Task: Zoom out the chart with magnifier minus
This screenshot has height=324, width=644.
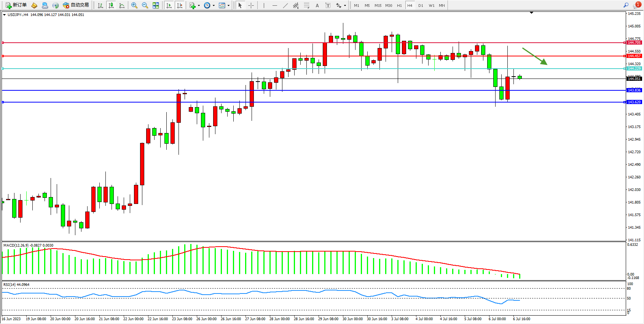Action: point(145,5)
